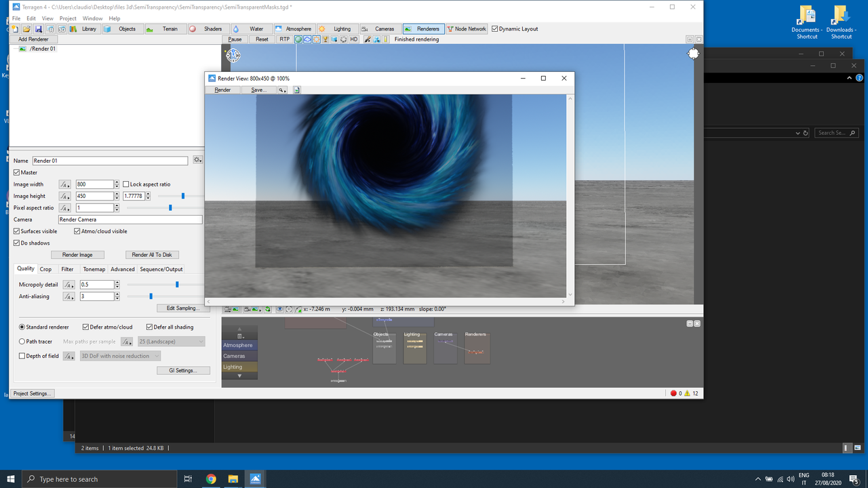Click the Render All To Disk button

(152, 254)
